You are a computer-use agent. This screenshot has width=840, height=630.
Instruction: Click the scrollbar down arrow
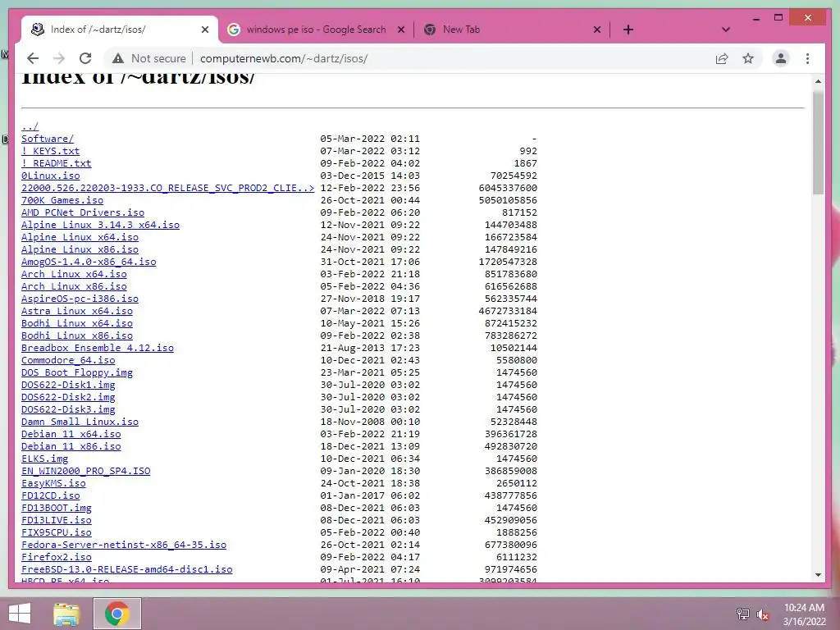[818, 575]
